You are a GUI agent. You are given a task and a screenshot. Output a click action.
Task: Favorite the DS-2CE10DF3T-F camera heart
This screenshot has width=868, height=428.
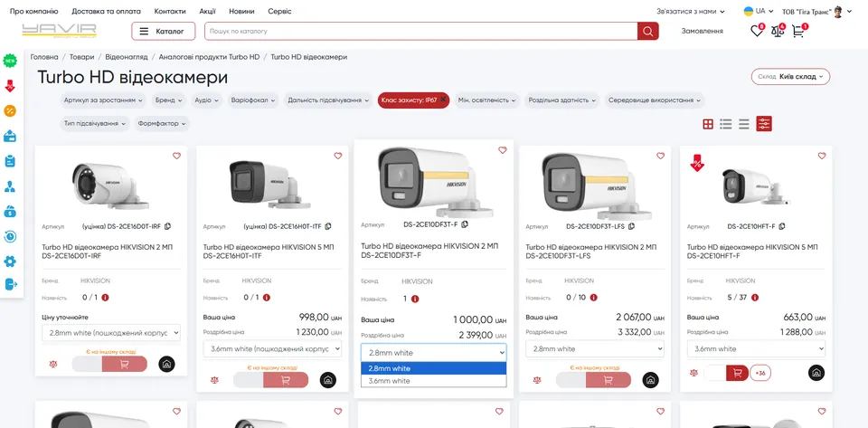point(503,150)
